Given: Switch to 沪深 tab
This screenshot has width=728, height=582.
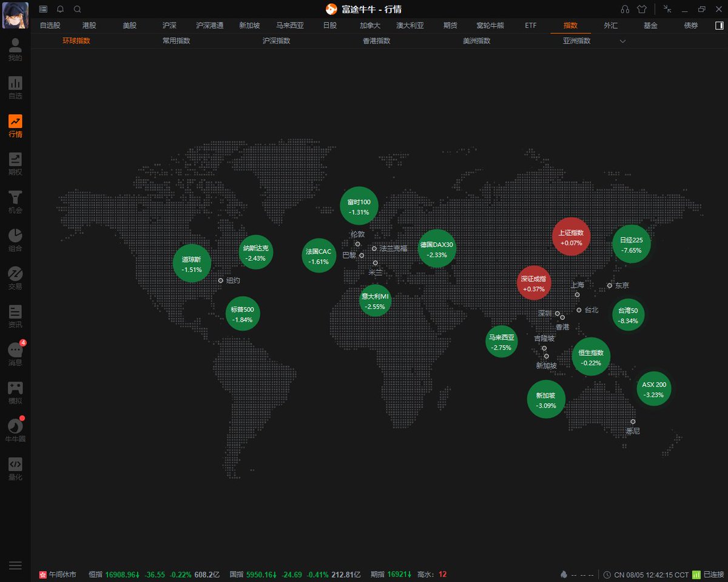Looking at the screenshot, I should tap(170, 25).
